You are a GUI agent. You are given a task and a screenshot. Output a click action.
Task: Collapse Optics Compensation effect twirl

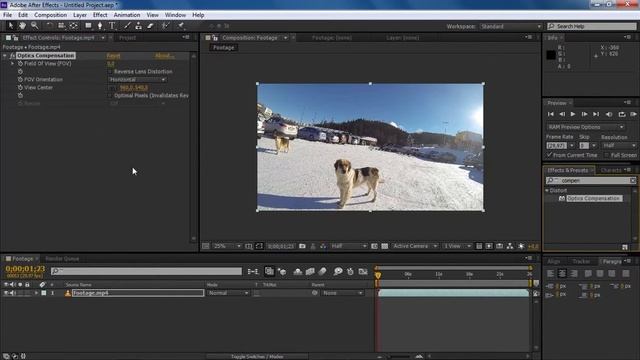point(5,56)
